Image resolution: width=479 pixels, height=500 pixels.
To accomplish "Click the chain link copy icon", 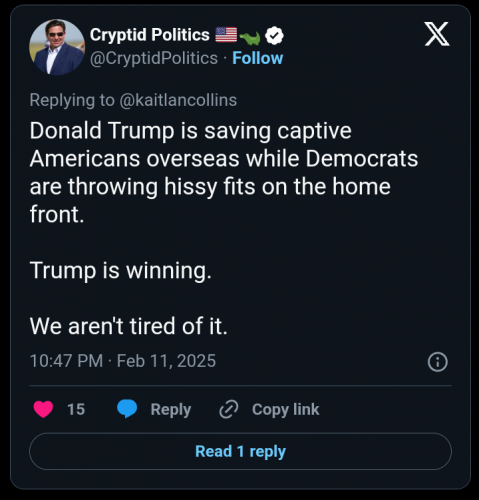I will pyautogui.click(x=229, y=409).
